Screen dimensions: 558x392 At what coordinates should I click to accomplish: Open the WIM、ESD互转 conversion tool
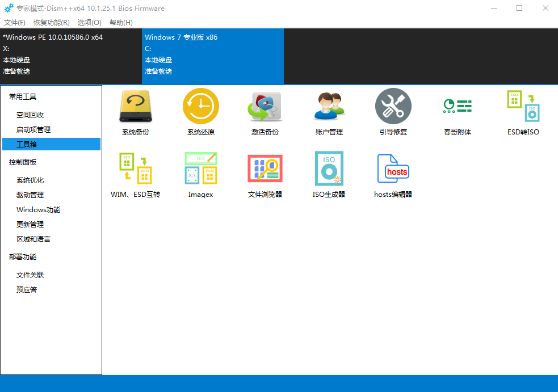[x=135, y=169]
